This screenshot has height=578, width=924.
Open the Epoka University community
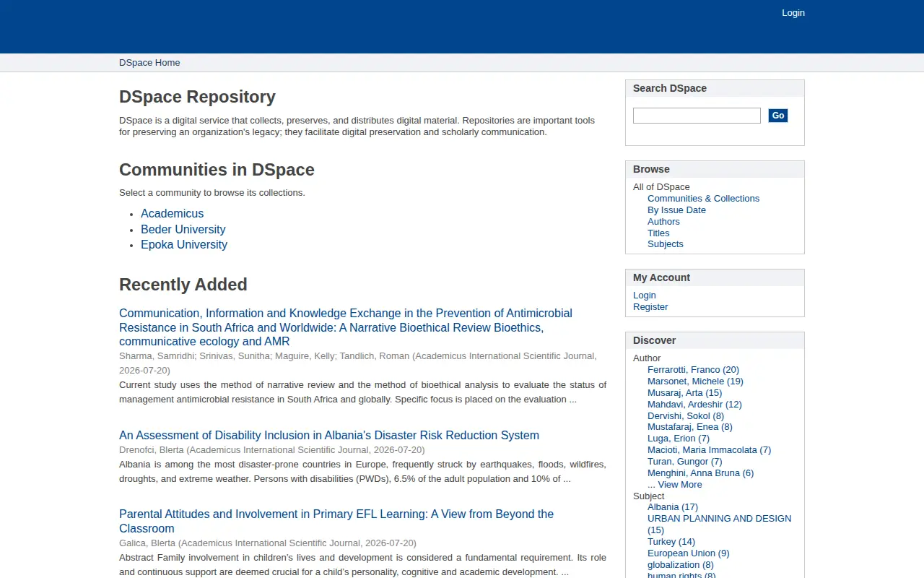click(184, 245)
